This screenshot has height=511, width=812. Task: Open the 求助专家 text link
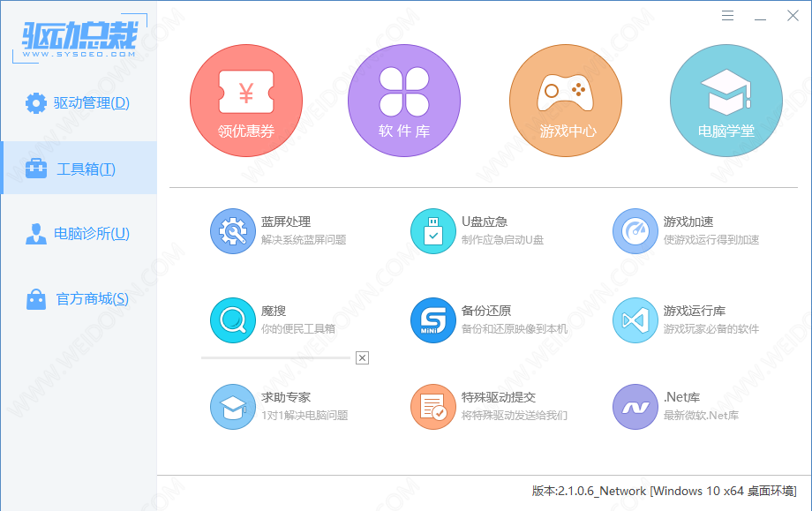coord(286,397)
